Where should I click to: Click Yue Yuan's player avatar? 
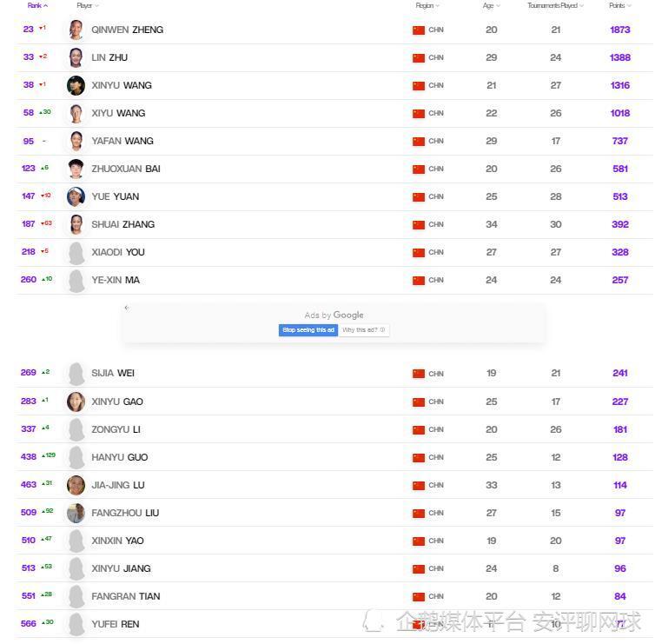76,196
